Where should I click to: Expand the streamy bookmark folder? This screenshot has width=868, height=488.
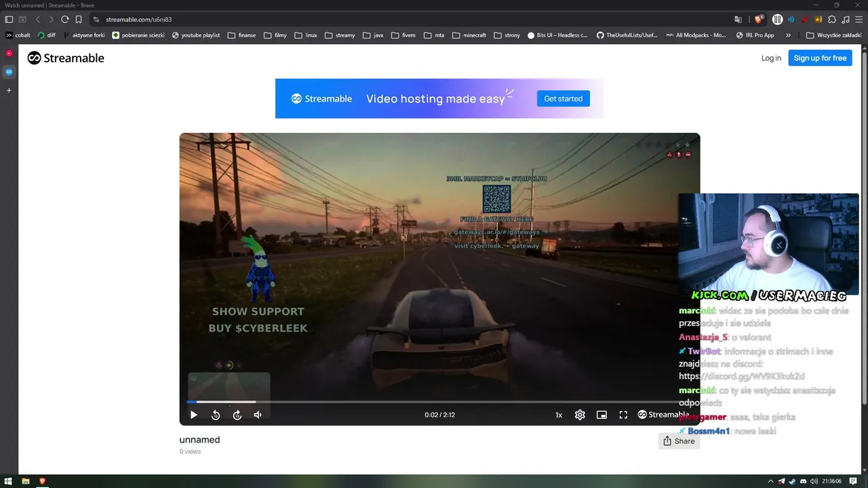pyautogui.click(x=340, y=35)
